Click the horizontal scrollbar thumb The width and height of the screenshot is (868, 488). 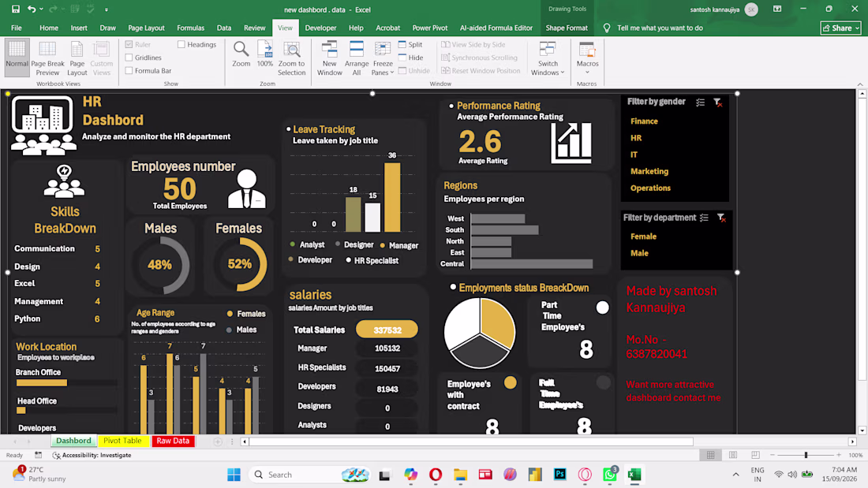tap(470, 441)
